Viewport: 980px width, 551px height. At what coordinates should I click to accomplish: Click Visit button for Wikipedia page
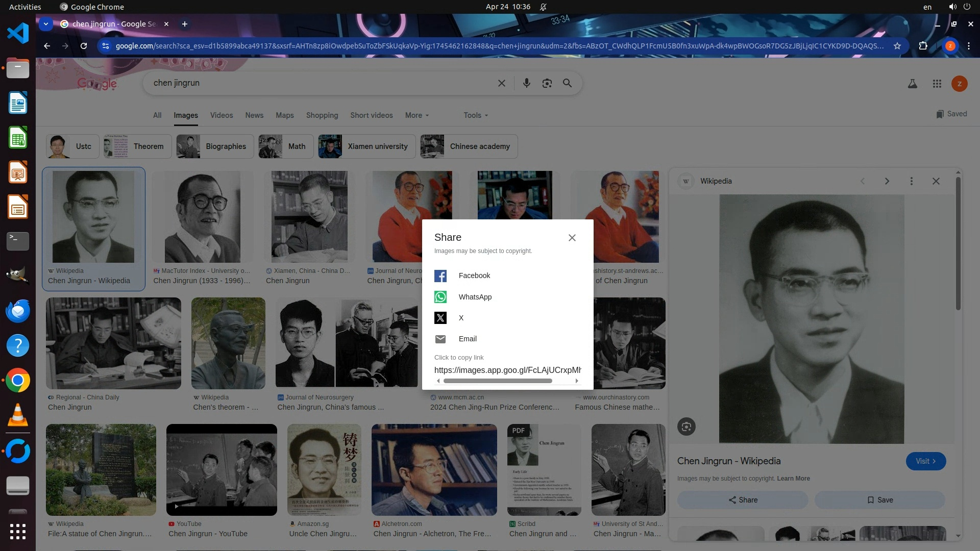click(x=925, y=461)
